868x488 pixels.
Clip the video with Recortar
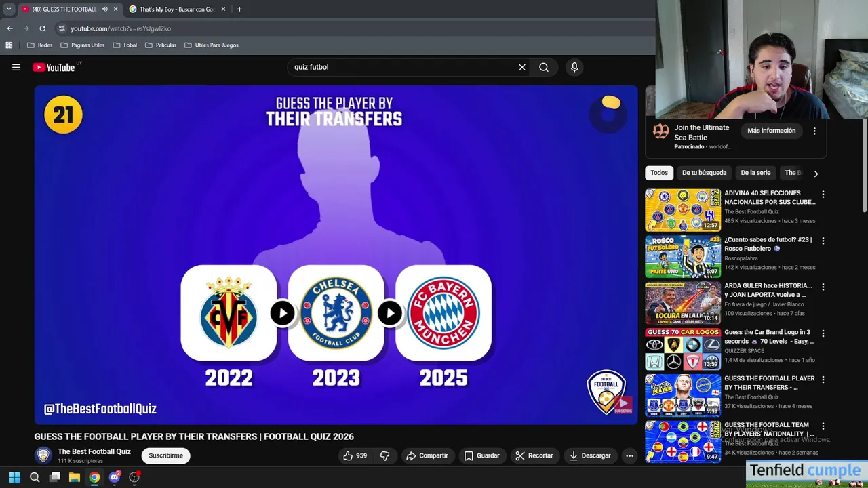click(x=534, y=455)
